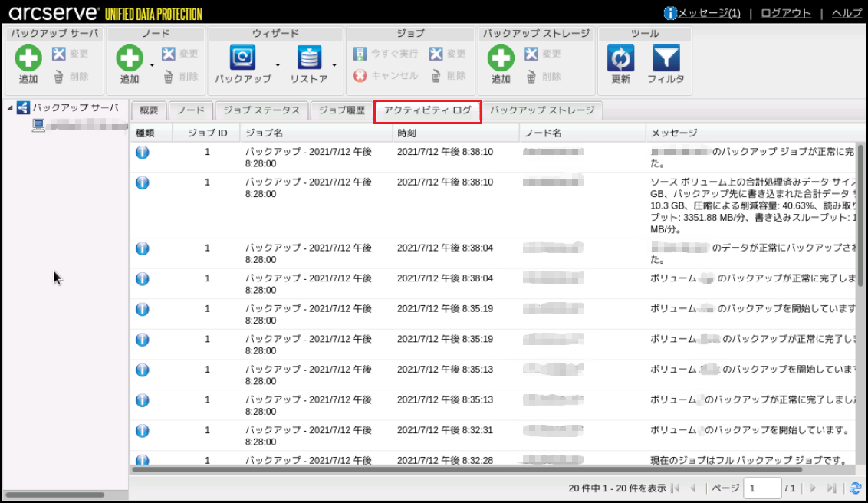Click the page number input field
Viewport: 868px width, 503px height.
761,488
